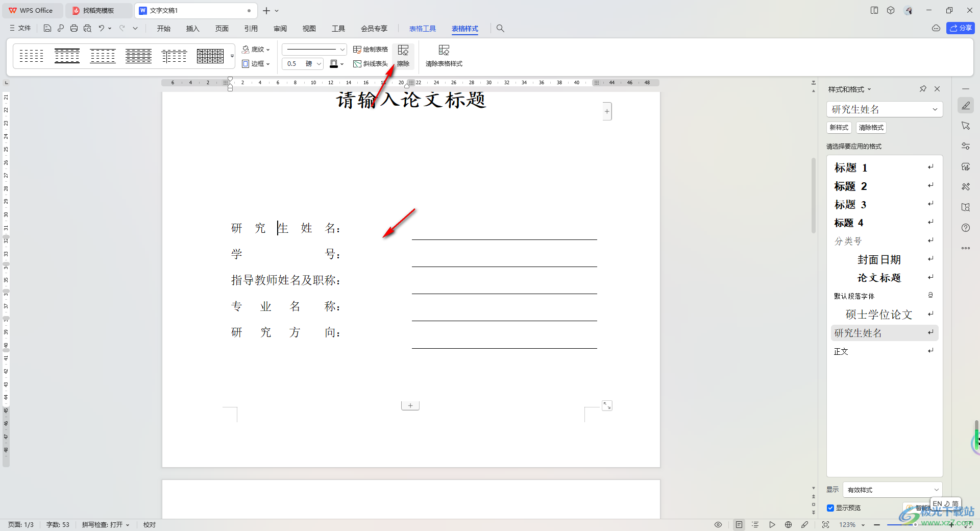Viewport: 980px width, 531px height.
Task: Select the Eraser (擦除) table tool
Action: [x=403, y=56]
